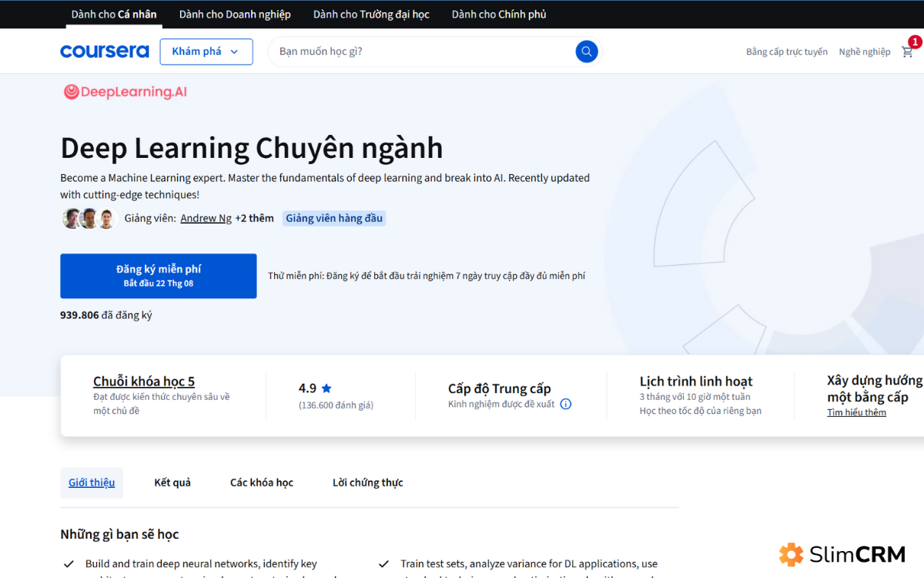Screen dimensions: 924x578
Task: Click the Deep Learning Chuyên ngành title
Action: pyautogui.click(x=252, y=148)
